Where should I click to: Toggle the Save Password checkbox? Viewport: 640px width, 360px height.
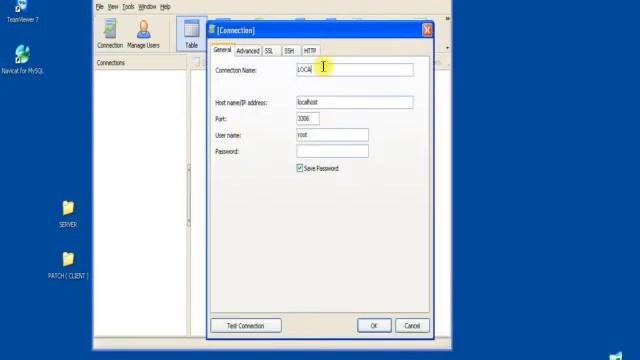pos(300,168)
